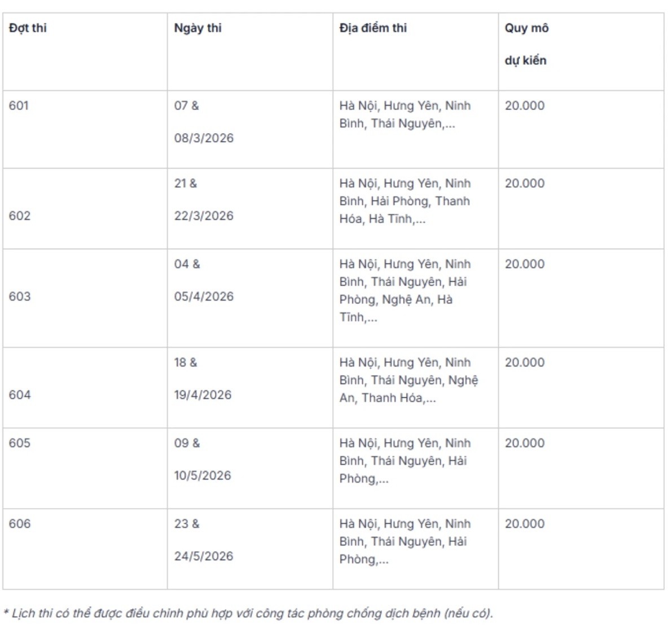Click the date cell 21 & 22/3/2026

coord(204,200)
